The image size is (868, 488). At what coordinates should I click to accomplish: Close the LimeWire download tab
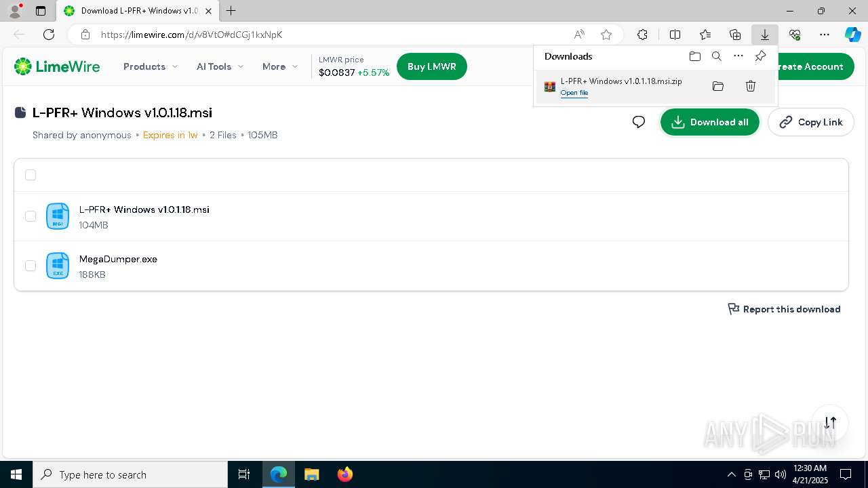coord(209,11)
